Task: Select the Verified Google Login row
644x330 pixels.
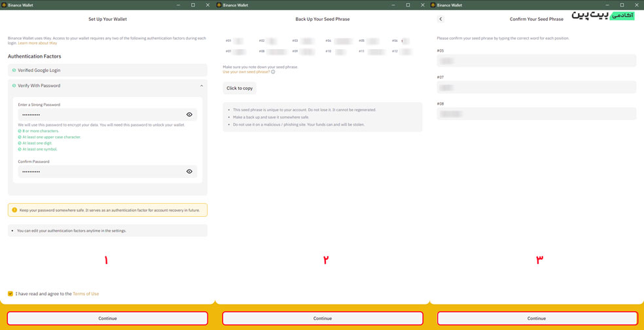Action: (x=107, y=70)
